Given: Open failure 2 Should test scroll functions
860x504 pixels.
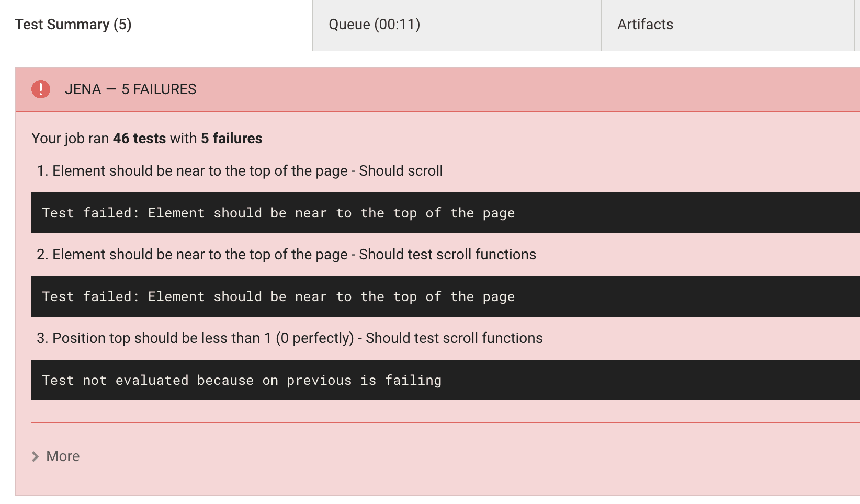Looking at the screenshot, I should pyautogui.click(x=286, y=254).
